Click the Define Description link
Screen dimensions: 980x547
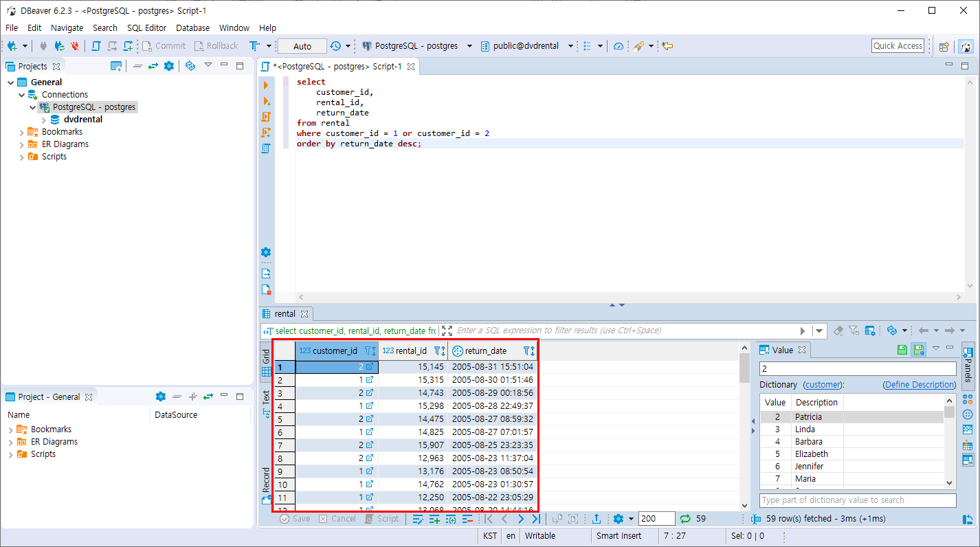click(x=920, y=385)
